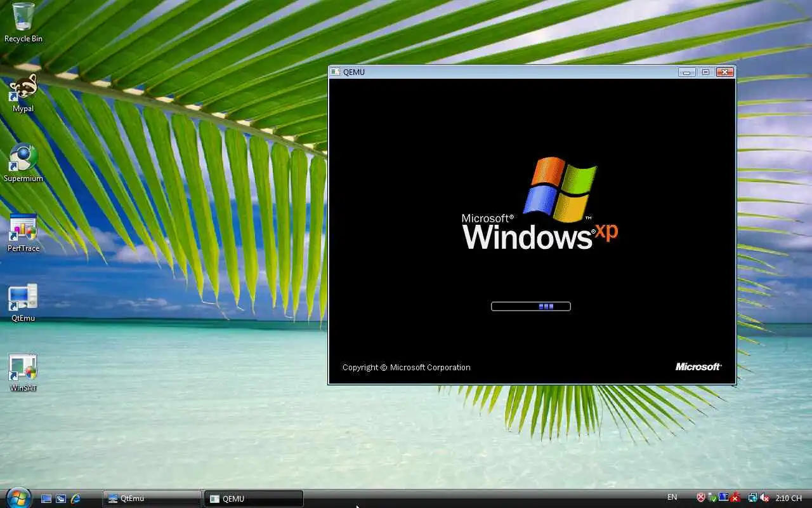The width and height of the screenshot is (812, 508).
Task: Select the Mypal browser shortcut
Action: click(23, 93)
